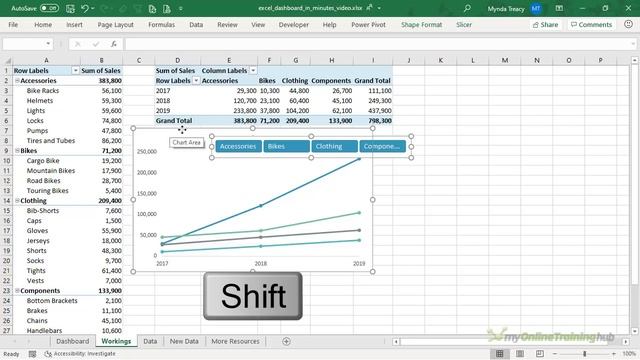Image resolution: width=640 pixels, height=360 pixels.
Task: Open the Row Labels filter dropdown in column A
Action: coord(76,71)
